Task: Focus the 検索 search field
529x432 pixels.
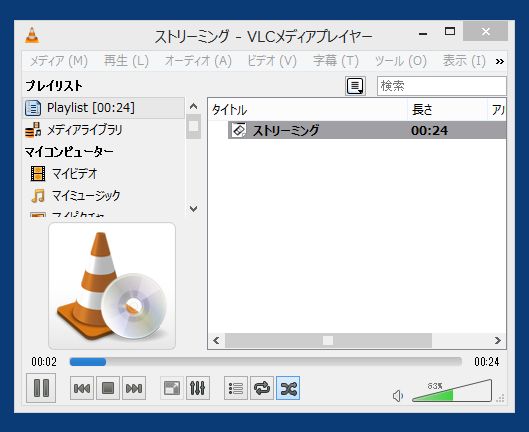Action: (x=442, y=86)
